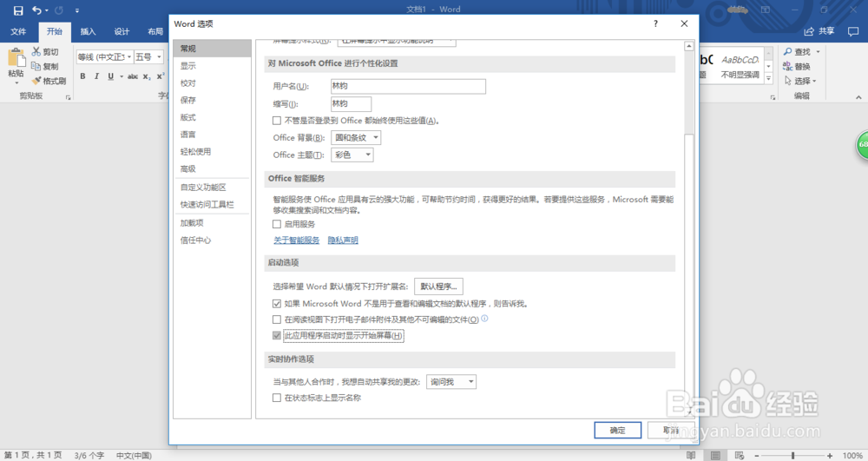This screenshot has width=868, height=461.
Task: Open the underline style dropdown arrow
Action: pos(122,76)
